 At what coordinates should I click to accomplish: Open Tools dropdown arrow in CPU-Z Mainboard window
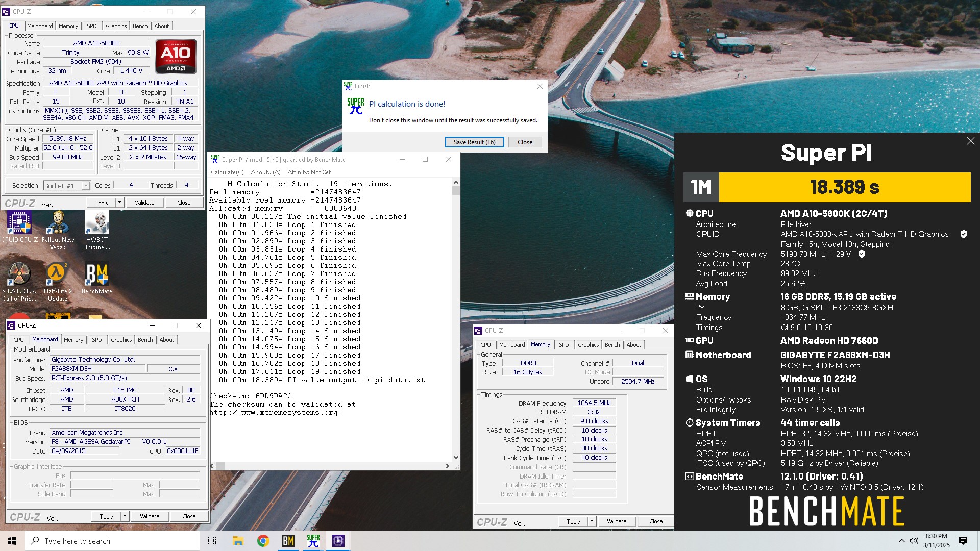coord(125,516)
